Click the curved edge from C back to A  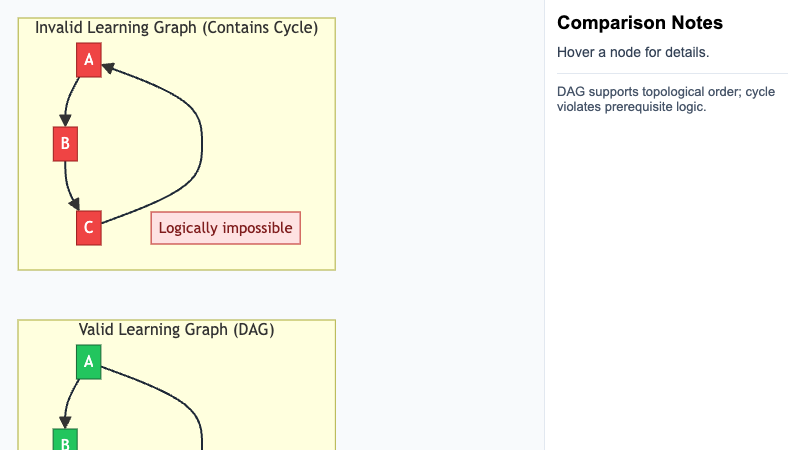coord(202,144)
